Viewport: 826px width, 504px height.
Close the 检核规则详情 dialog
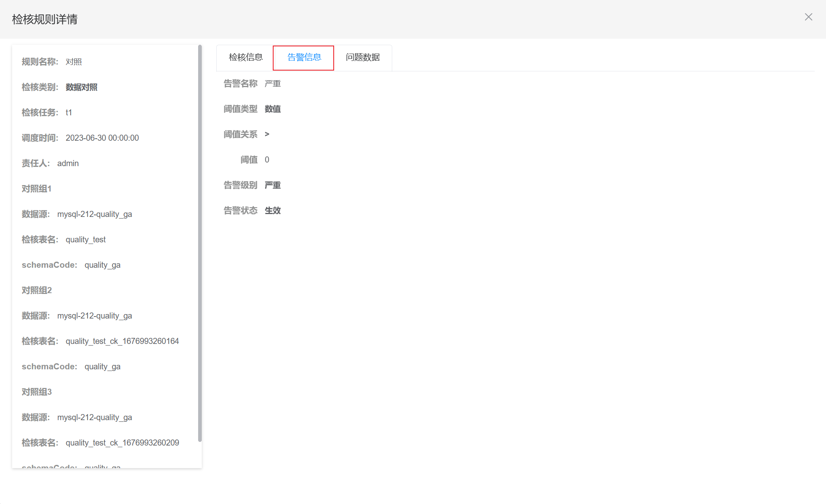pyautogui.click(x=808, y=17)
